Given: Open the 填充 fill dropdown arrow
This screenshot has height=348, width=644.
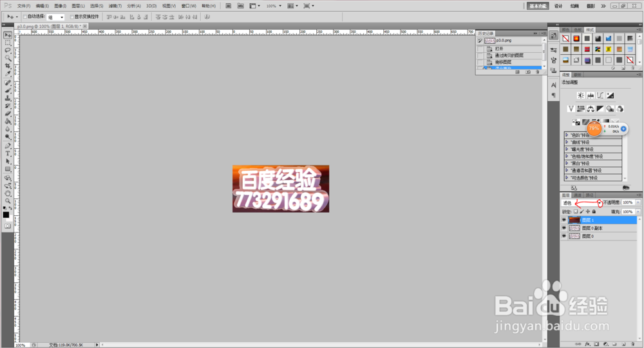Looking at the screenshot, I should pyautogui.click(x=638, y=212).
